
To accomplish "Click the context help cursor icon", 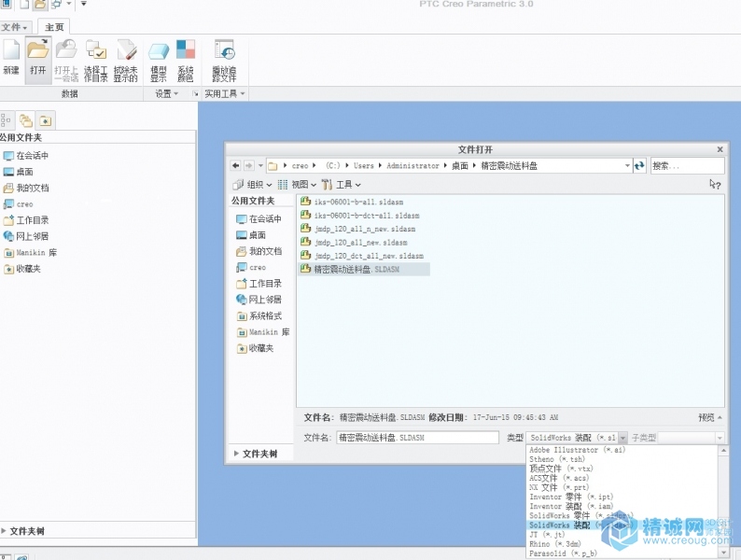I will [715, 184].
